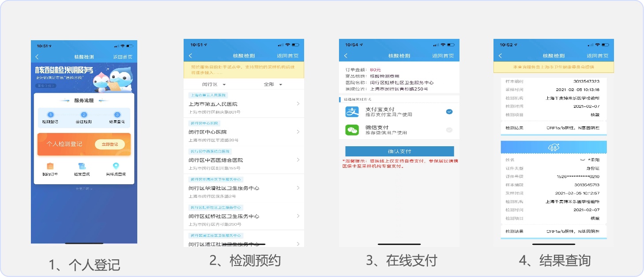Open 采样点查询 location pin icon
The width and height of the screenshot is (644, 277).
tap(116, 166)
